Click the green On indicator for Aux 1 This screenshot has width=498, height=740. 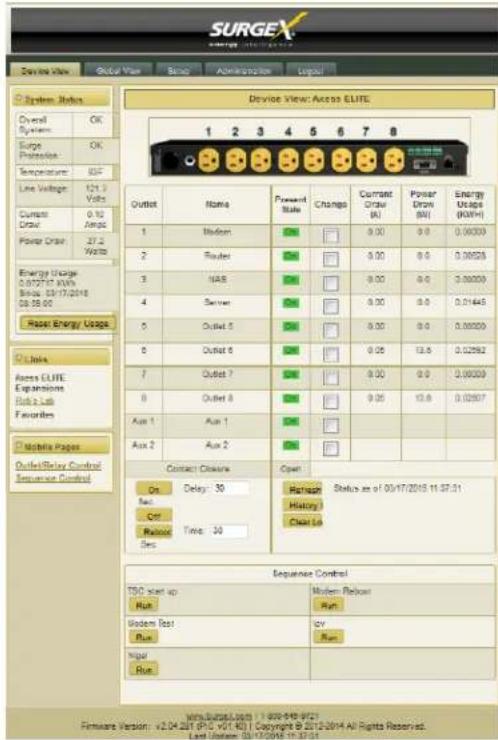[x=291, y=421]
